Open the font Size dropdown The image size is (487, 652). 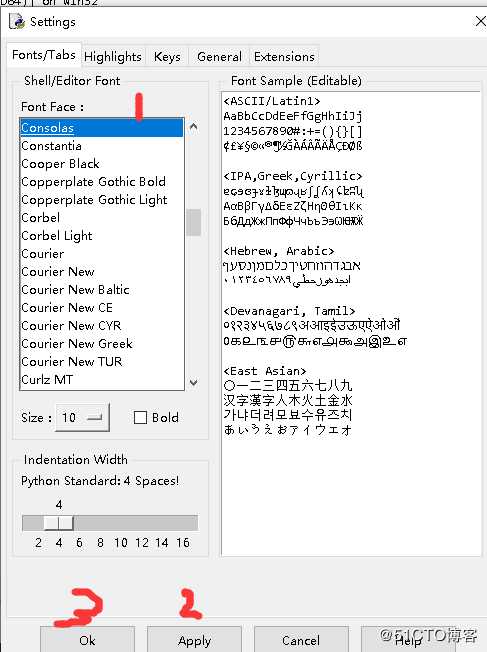coord(82,417)
